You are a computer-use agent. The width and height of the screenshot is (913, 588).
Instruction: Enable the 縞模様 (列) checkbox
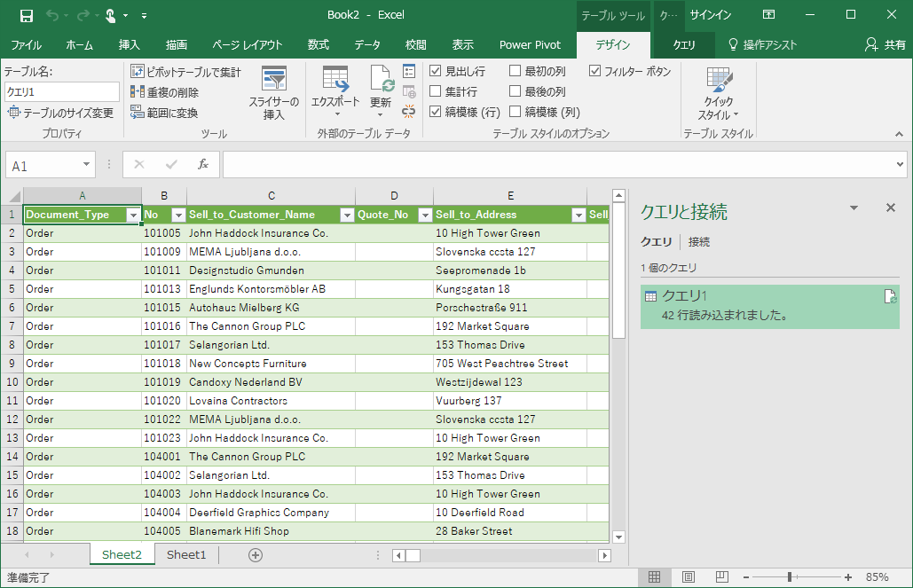pos(515,111)
